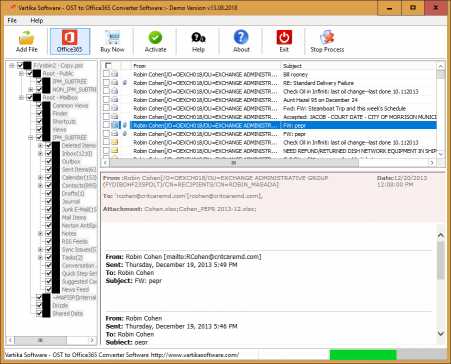Click the preview pane scroll up arrow
Image resolution: width=451 pixels, height=364 pixels.
pyautogui.click(x=441, y=235)
